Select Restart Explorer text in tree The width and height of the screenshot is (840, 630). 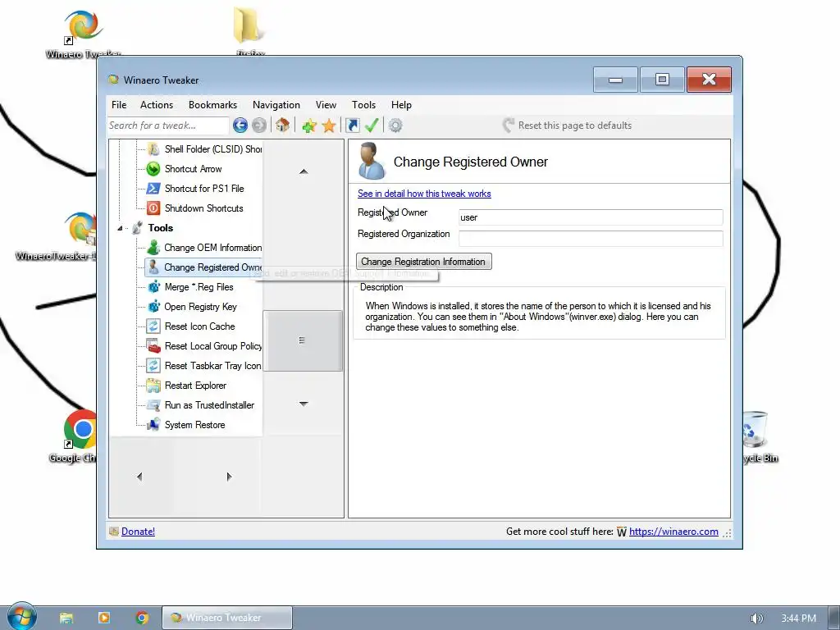(195, 386)
